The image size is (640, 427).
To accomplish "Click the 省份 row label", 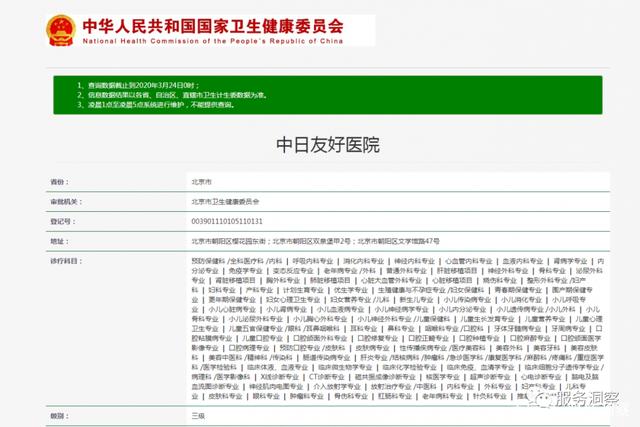I will click(57, 182).
